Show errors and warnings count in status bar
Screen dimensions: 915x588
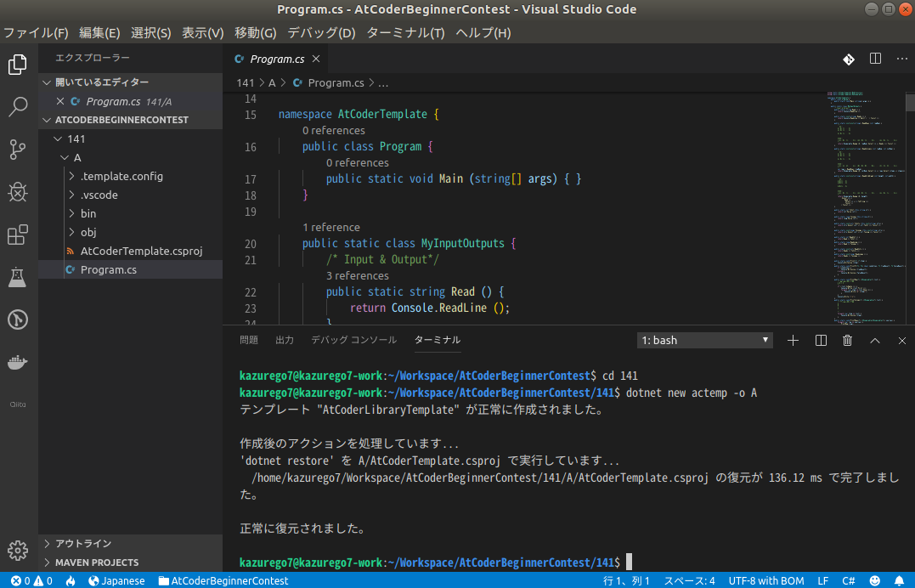tap(32, 581)
